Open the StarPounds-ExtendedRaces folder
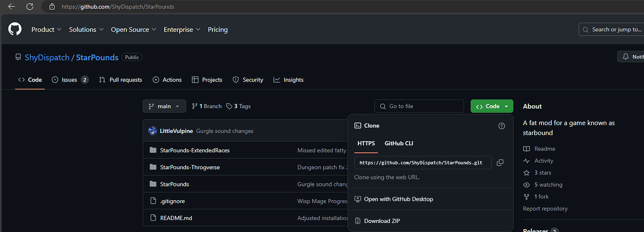The width and height of the screenshot is (644, 232). (195, 150)
